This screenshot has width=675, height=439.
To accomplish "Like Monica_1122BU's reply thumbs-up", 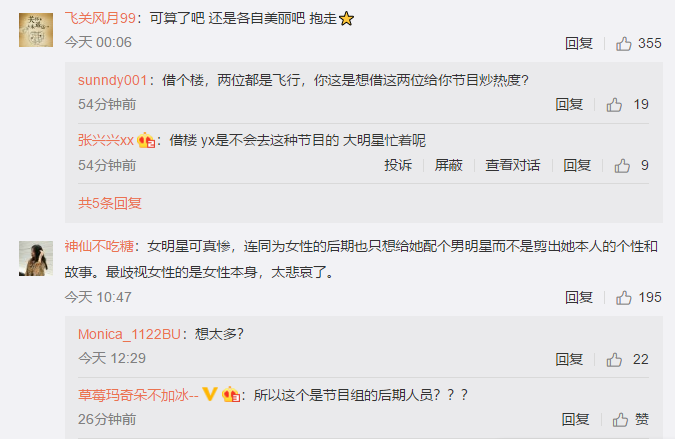I will pyautogui.click(x=614, y=359).
